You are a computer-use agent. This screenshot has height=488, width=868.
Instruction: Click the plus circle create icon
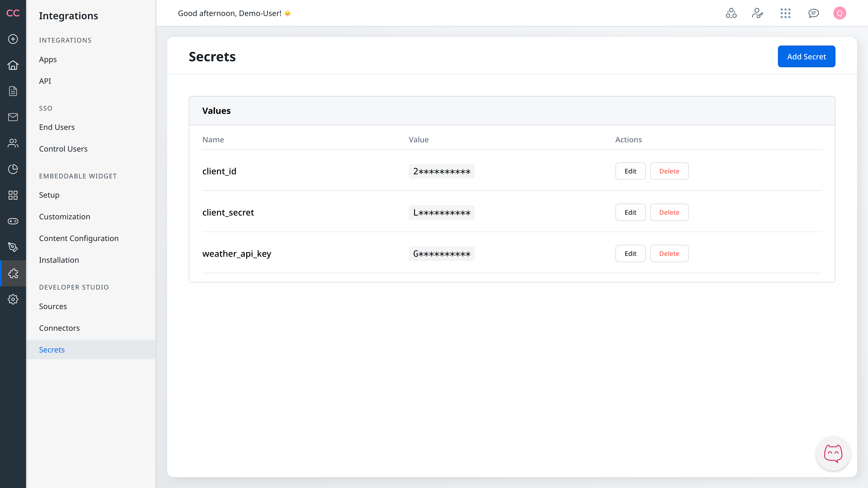[x=13, y=39]
